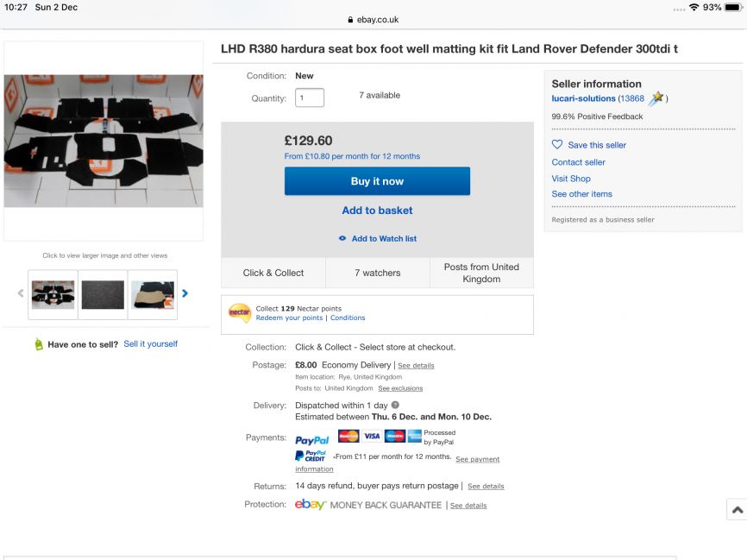The width and height of the screenshot is (747, 560).
Task: Click the heart icon to save this seller
Action: click(557, 144)
